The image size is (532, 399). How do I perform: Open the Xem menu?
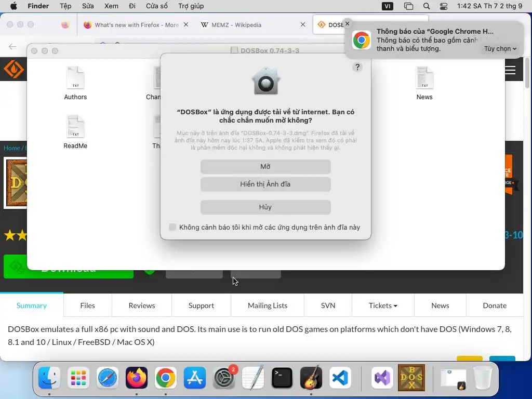pyautogui.click(x=111, y=6)
